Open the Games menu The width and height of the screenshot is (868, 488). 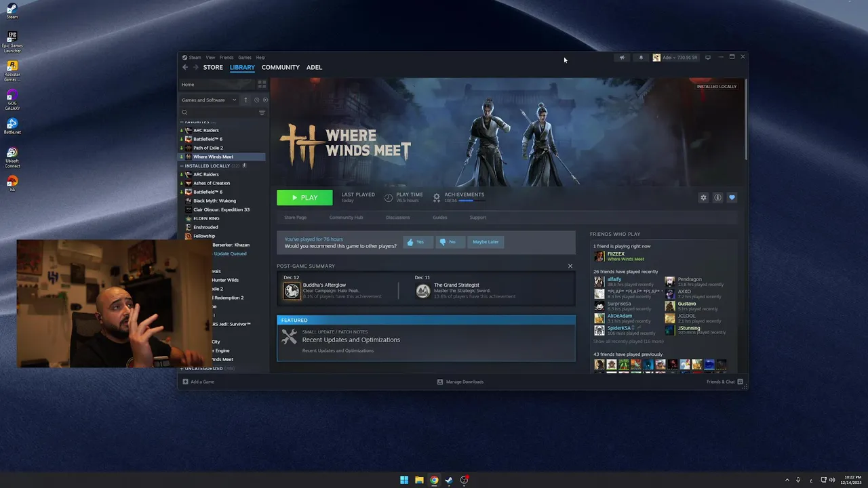pos(245,58)
